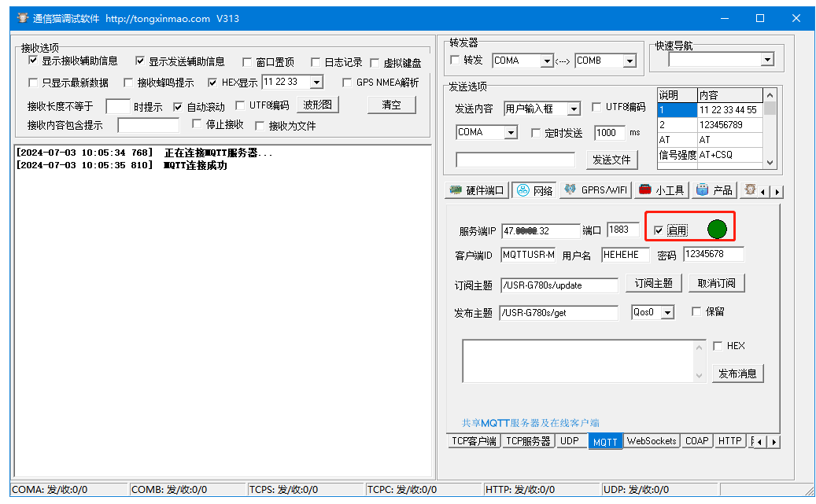The width and height of the screenshot is (816, 504).
Task: Click the 服务端IP input field
Action: pos(541,231)
